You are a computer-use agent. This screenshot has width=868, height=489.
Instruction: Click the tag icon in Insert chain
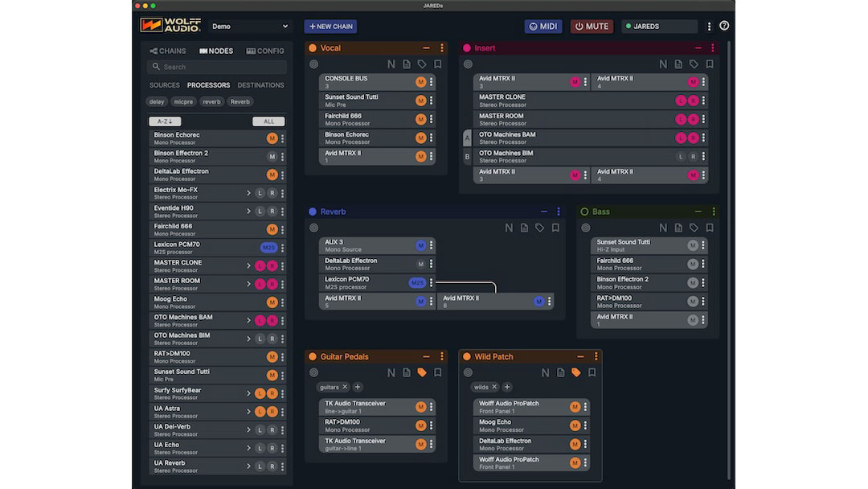pyautogui.click(x=694, y=64)
